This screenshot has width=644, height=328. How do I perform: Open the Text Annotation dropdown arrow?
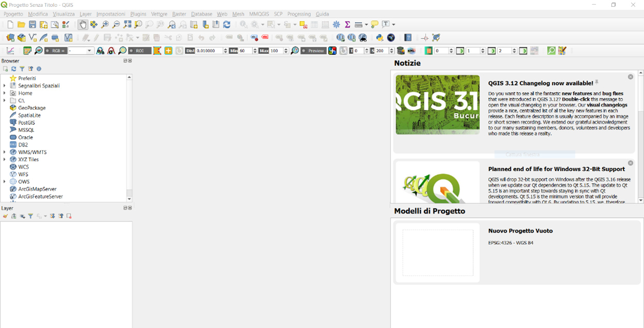394,24
